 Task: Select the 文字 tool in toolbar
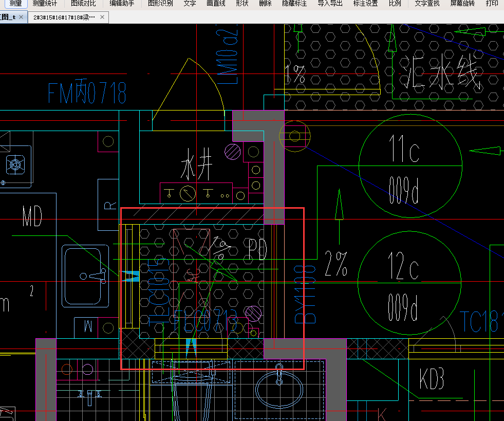click(190, 4)
